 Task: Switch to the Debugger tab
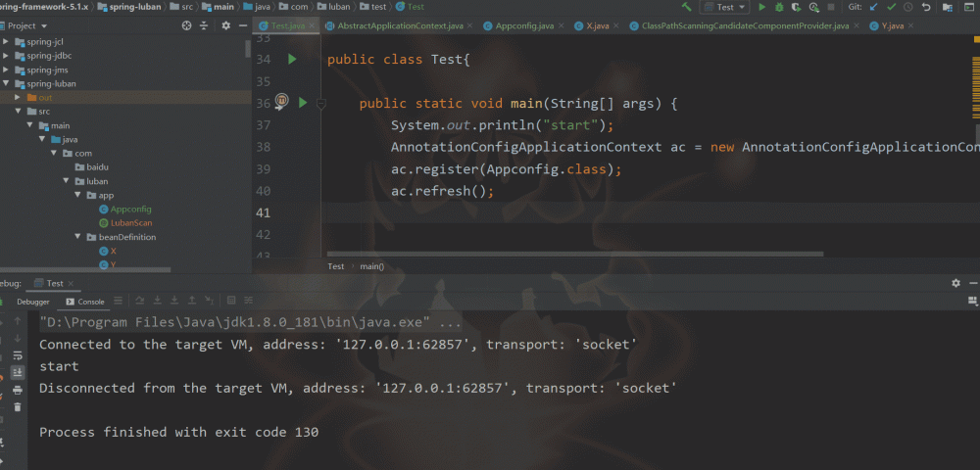pos(32,302)
